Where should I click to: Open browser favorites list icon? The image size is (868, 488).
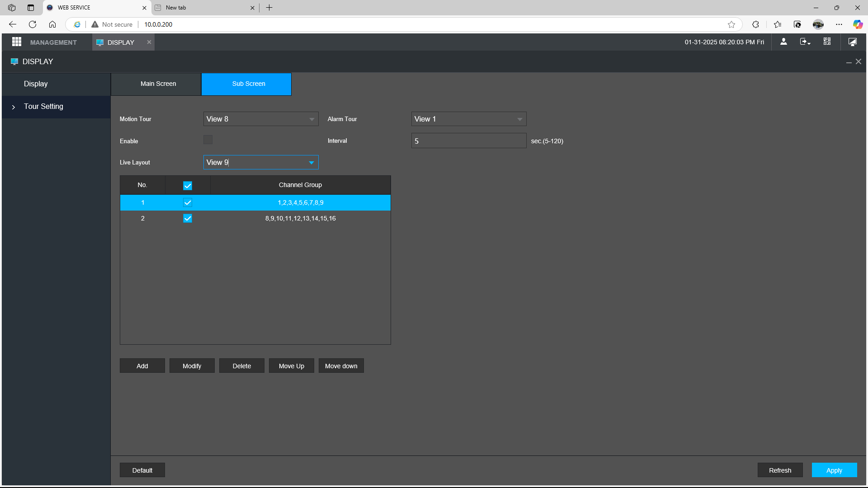[x=778, y=24]
